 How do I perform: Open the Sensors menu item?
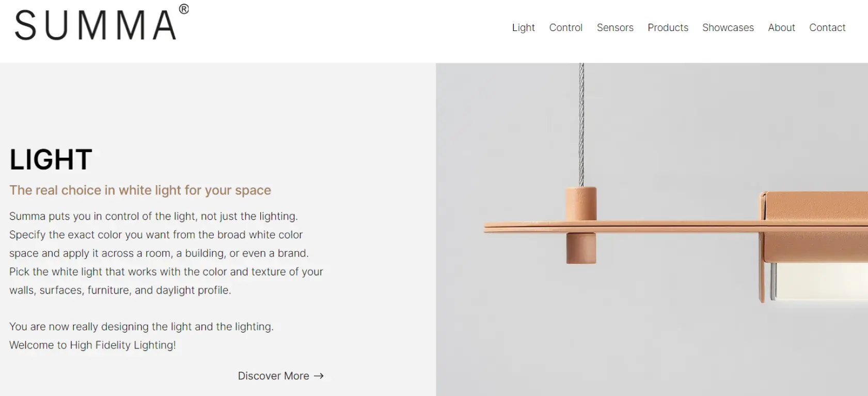[614, 27]
